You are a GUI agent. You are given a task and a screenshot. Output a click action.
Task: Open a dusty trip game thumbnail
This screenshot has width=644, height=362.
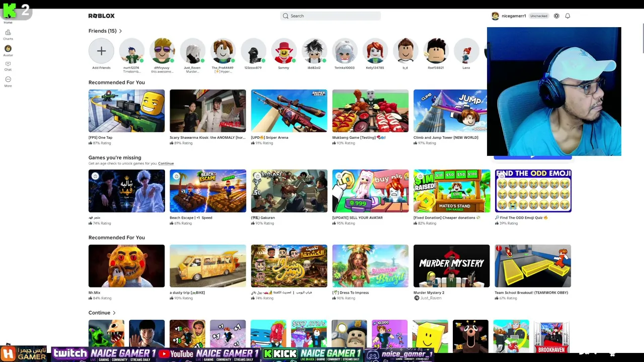click(208, 266)
